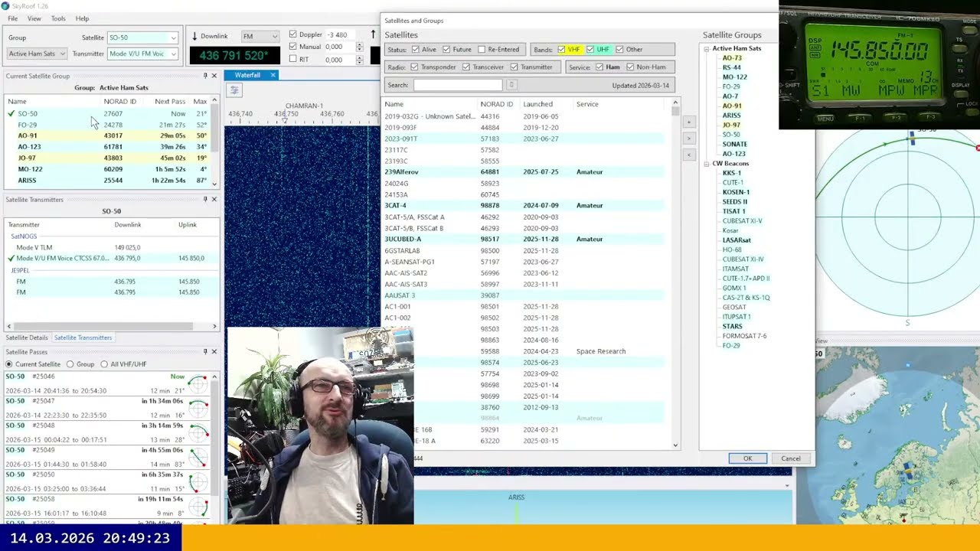Image resolution: width=980 pixels, height=551 pixels.
Task: Close the Satellite Passes panel
Action: [x=214, y=352]
